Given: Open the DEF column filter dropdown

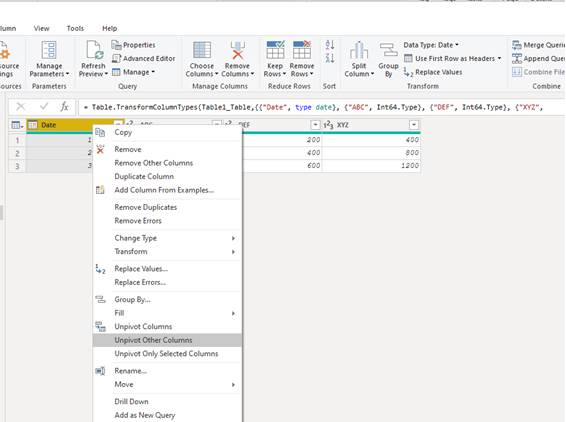Looking at the screenshot, I should pyautogui.click(x=315, y=125).
